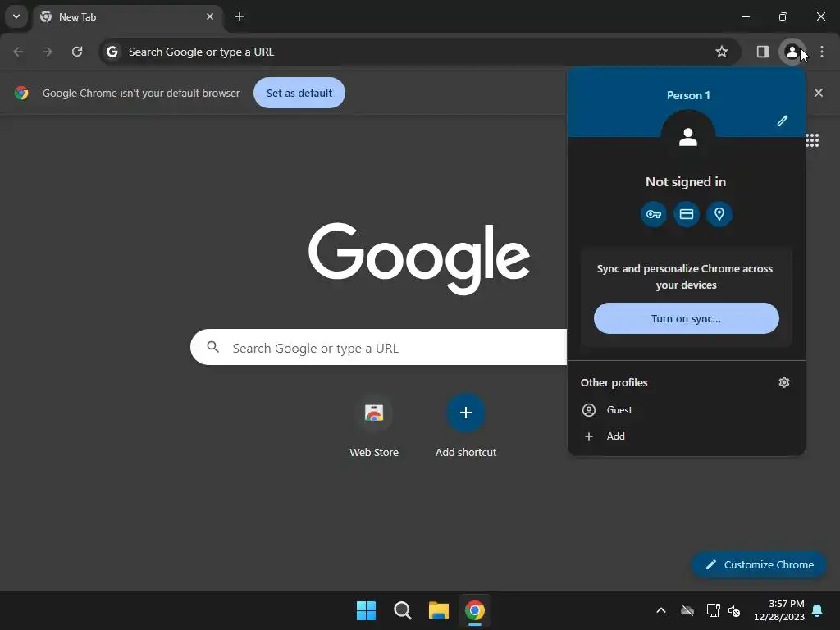
Task: Go back with the back arrow
Action: 18,52
